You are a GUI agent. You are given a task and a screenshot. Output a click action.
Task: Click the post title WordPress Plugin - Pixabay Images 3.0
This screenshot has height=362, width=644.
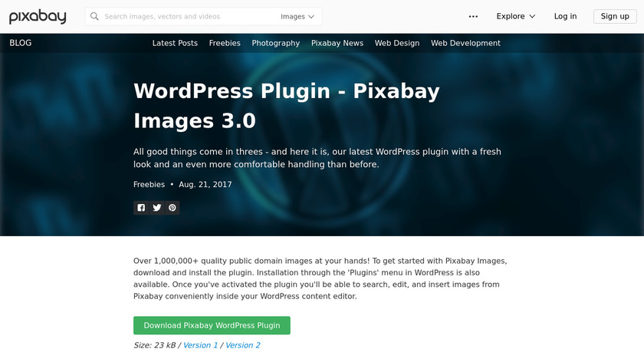point(287,106)
